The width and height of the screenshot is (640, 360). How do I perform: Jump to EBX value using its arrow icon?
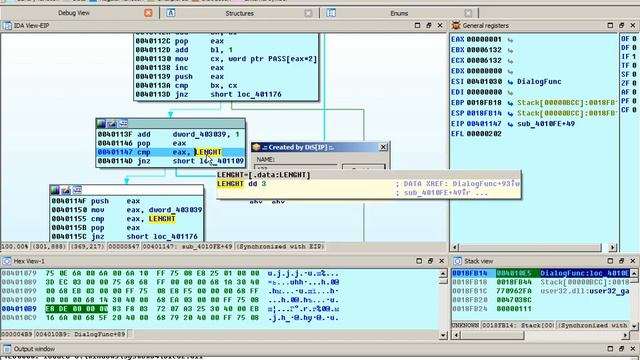click(x=510, y=50)
